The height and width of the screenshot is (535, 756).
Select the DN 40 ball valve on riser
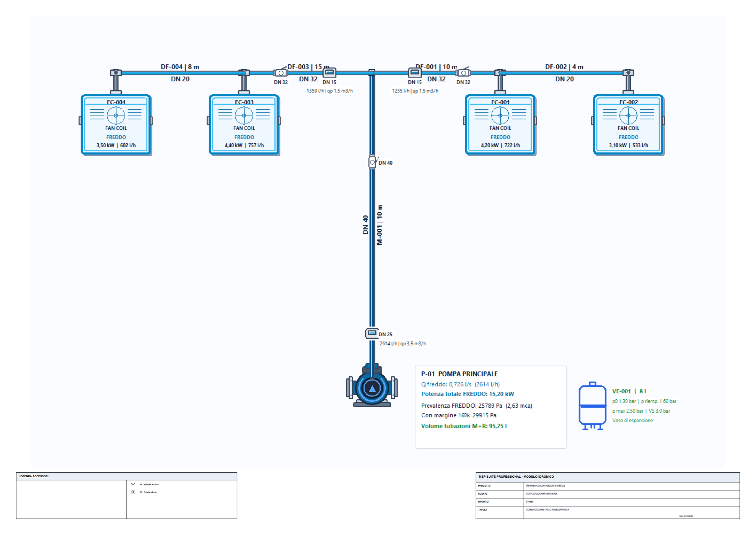tap(372, 162)
